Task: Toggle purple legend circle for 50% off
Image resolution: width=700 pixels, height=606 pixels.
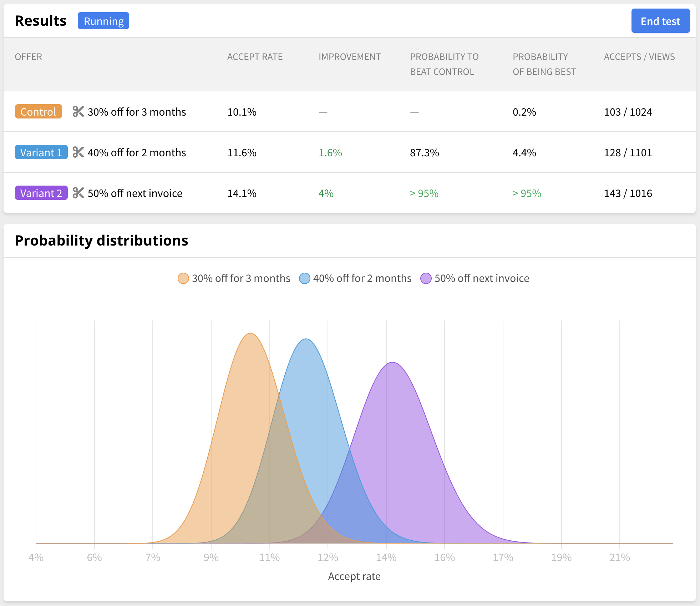Action: click(x=426, y=278)
